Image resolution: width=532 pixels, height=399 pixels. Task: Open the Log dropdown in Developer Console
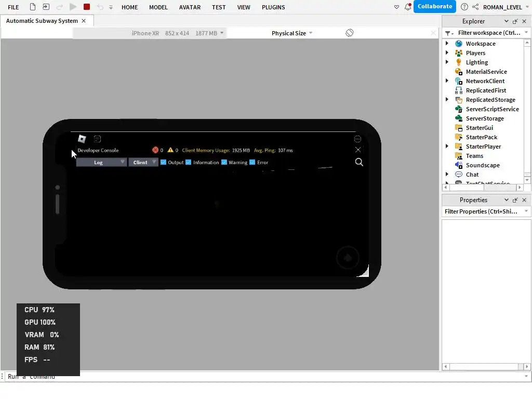(x=101, y=162)
